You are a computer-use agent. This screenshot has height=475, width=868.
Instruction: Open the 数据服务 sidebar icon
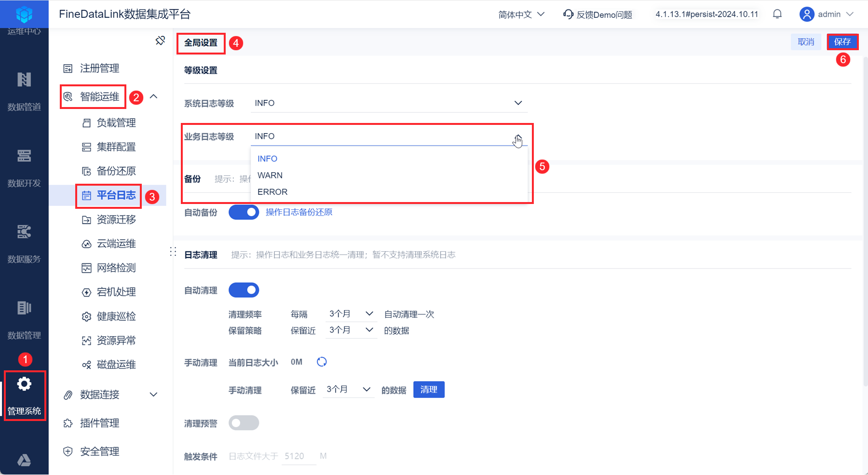[24, 231]
